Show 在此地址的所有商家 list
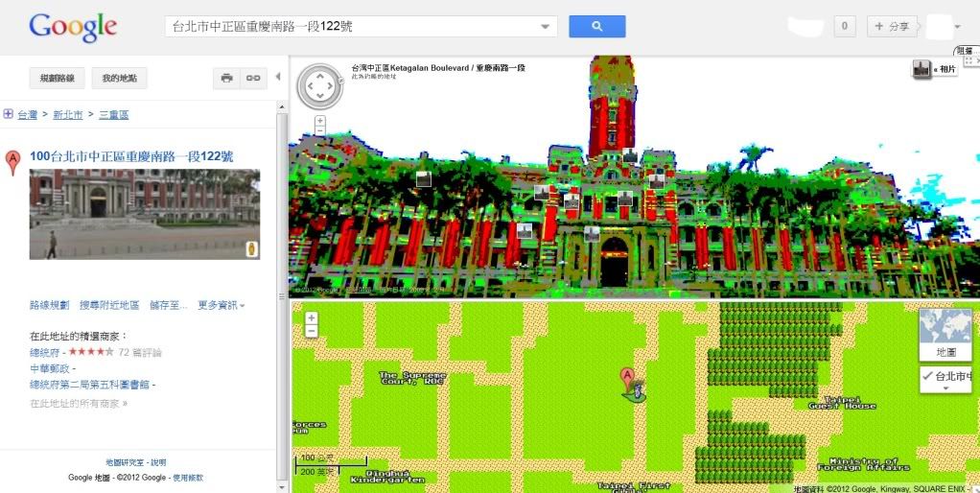 [78, 403]
